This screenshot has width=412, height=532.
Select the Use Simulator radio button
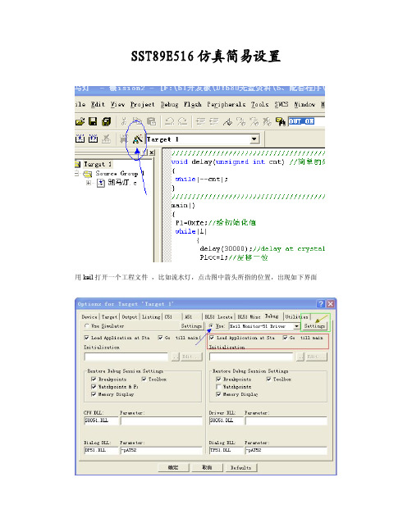click(87, 325)
